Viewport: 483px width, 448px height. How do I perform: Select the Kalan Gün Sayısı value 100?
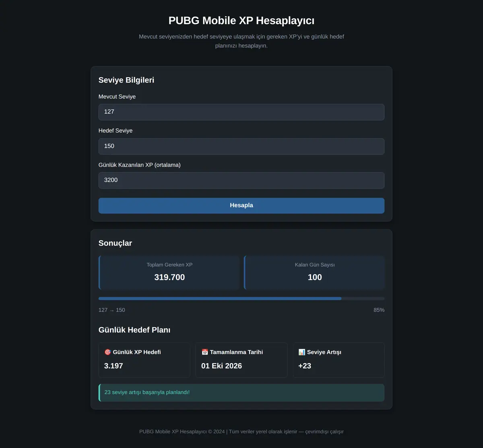pos(315,277)
